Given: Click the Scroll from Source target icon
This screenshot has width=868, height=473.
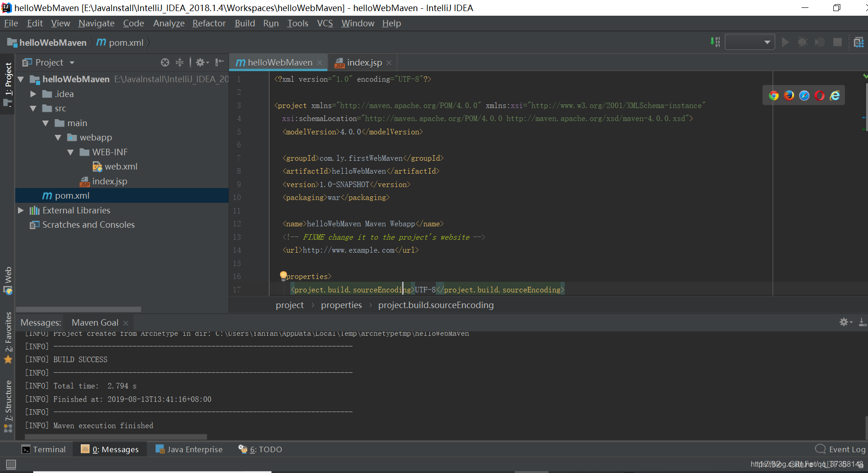Looking at the screenshot, I should pos(165,62).
